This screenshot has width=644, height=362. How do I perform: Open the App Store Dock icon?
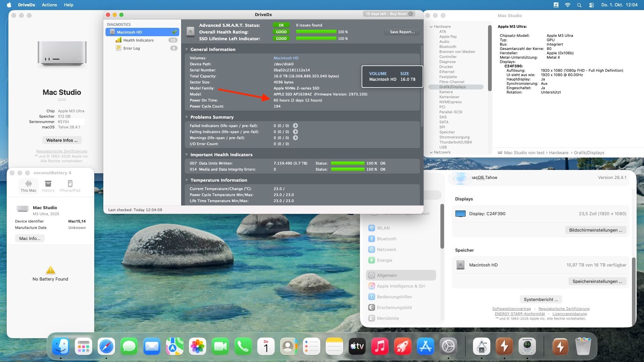(425, 346)
